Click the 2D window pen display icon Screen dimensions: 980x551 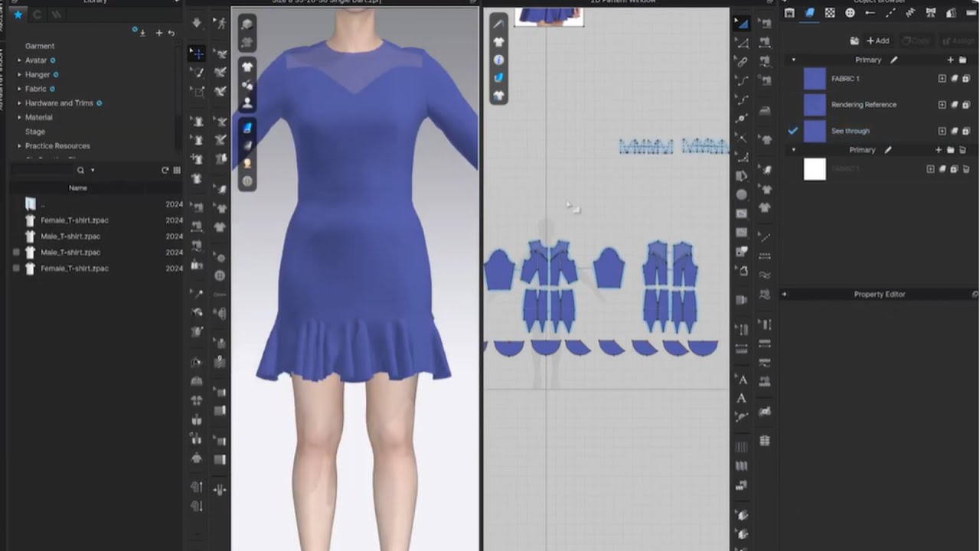[498, 24]
